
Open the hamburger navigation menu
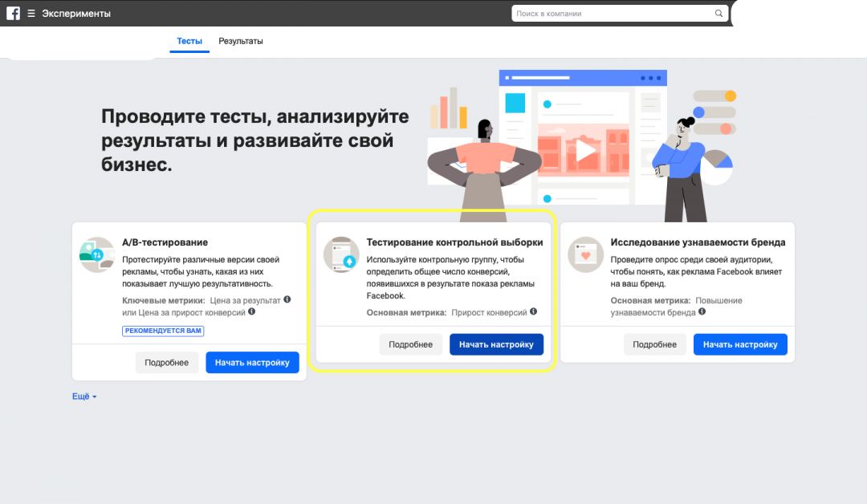pyautogui.click(x=31, y=13)
